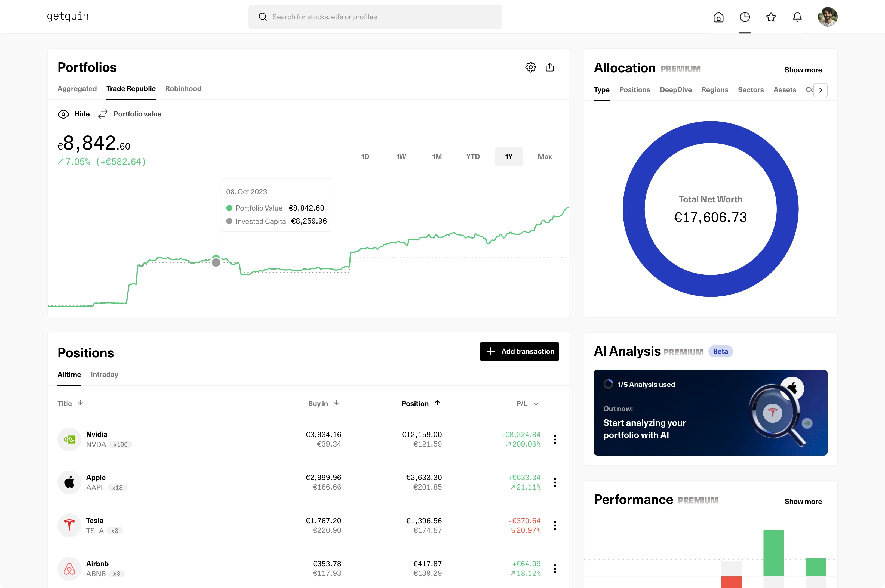This screenshot has height=588, width=885.
Task: Expand more Allocation tabs chevron
Action: coord(820,90)
